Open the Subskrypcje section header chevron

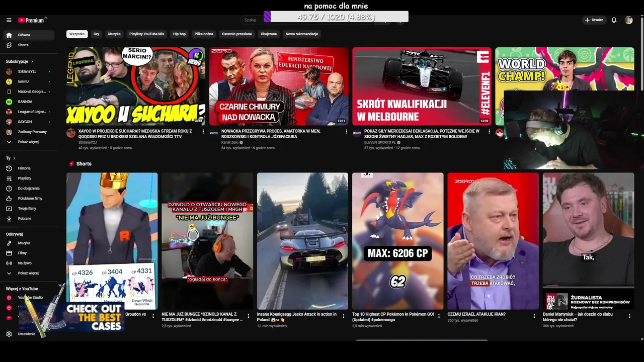(32, 61)
